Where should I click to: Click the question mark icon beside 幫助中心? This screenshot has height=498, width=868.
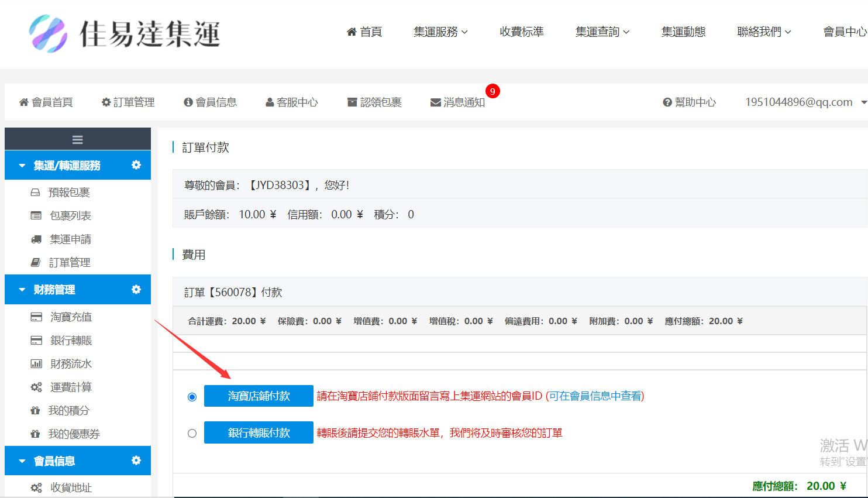tap(667, 102)
